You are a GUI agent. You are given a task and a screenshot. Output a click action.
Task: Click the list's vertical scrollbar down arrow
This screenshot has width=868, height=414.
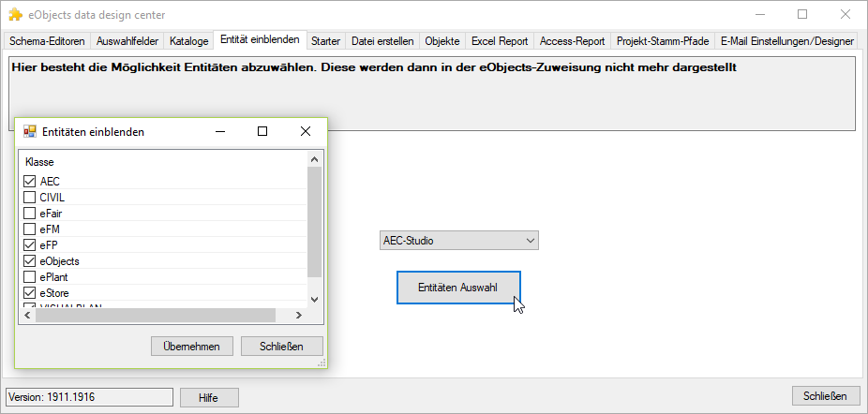click(314, 300)
